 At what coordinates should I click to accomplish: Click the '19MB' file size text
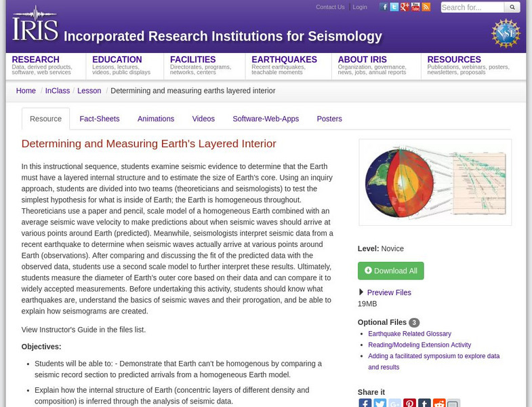(x=367, y=304)
